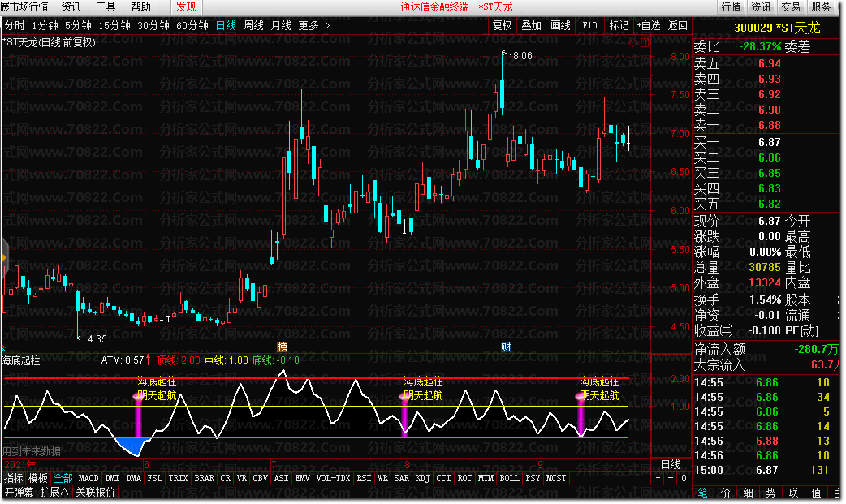Click the 画线 draw line button
The image size is (846, 504).
[x=560, y=25]
